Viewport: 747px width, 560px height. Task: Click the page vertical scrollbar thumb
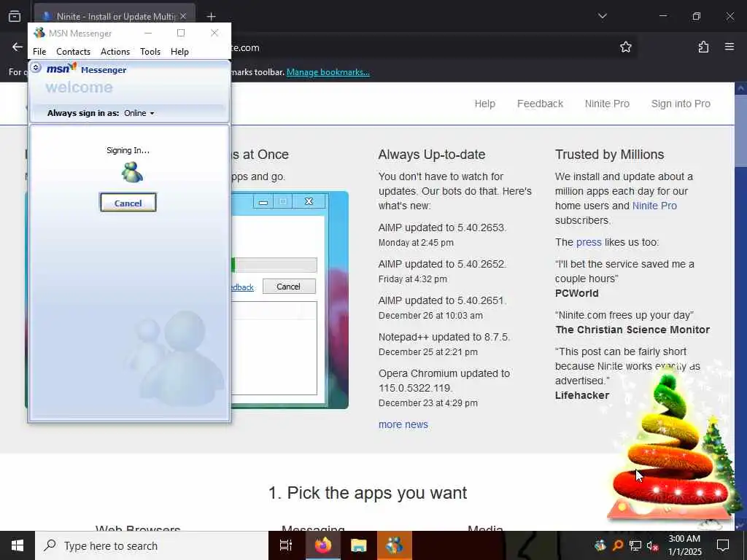click(x=741, y=131)
